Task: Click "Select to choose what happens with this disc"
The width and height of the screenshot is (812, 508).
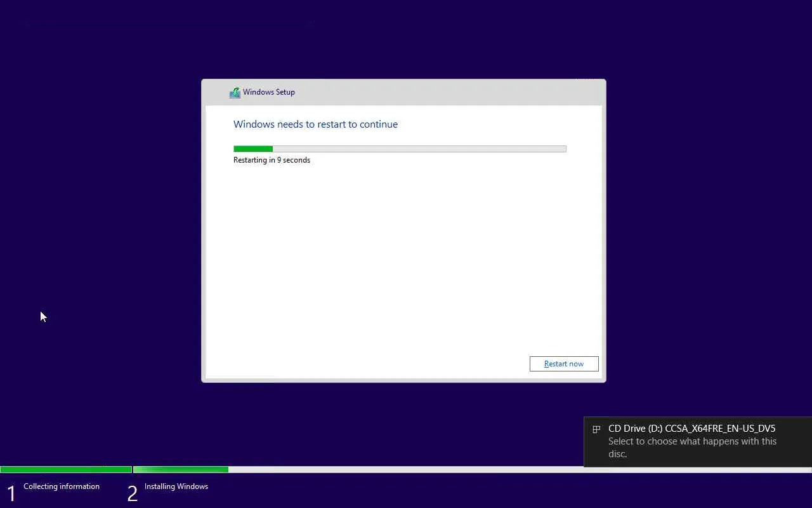Action: point(692,448)
